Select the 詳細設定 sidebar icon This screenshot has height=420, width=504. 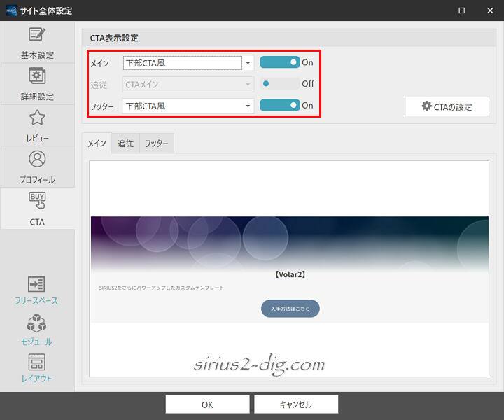(36, 83)
